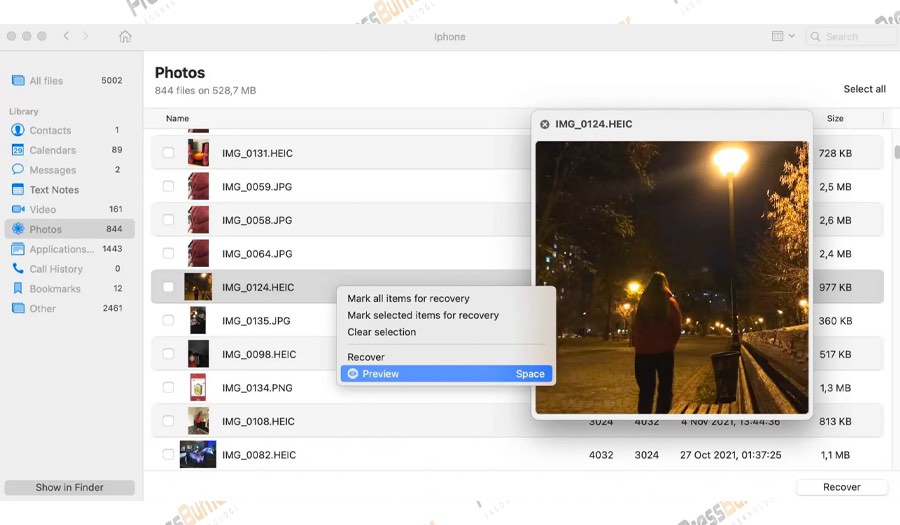Open the view mode dropdown
This screenshot has height=525, width=900.
[783, 36]
